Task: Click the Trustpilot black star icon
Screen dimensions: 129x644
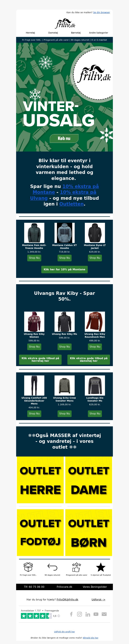Action: click(x=101, y=567)
